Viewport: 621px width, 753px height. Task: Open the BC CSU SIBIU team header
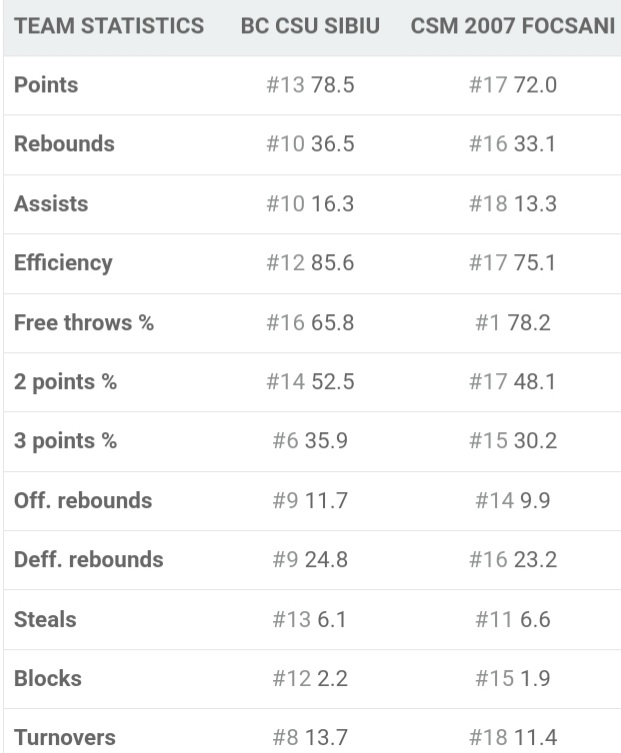click(310, 26)
